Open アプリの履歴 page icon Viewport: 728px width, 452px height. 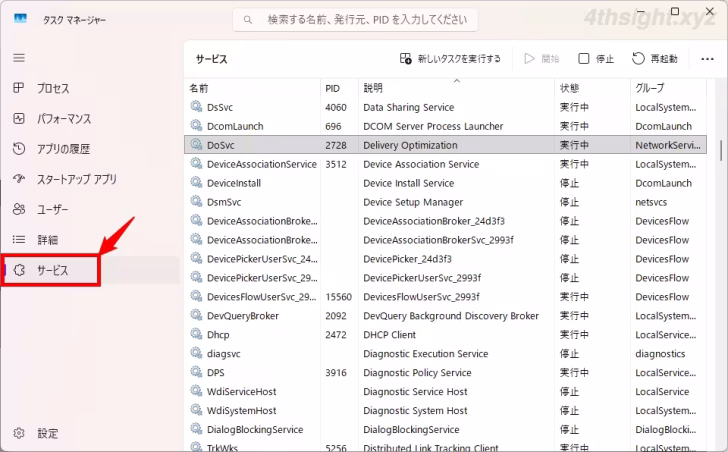point(19,149)
